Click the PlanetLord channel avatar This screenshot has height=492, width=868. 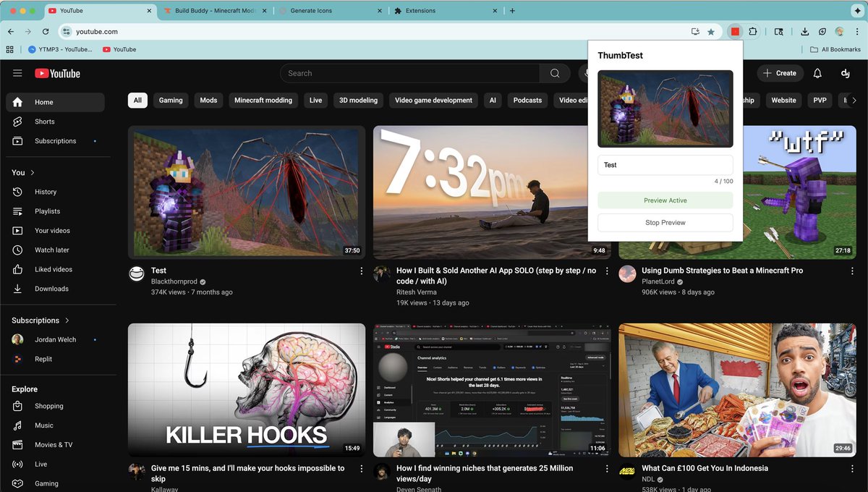click(x=627, y=273)
